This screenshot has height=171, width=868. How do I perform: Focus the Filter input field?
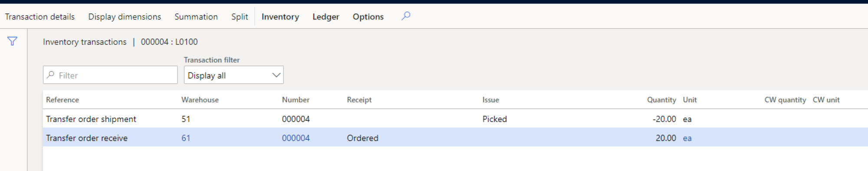(x=110, y=75)
